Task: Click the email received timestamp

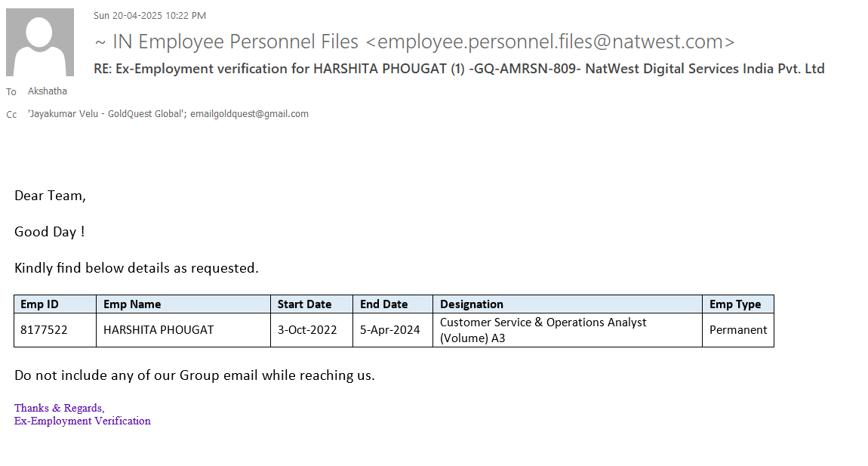Action: pos(149,16)
